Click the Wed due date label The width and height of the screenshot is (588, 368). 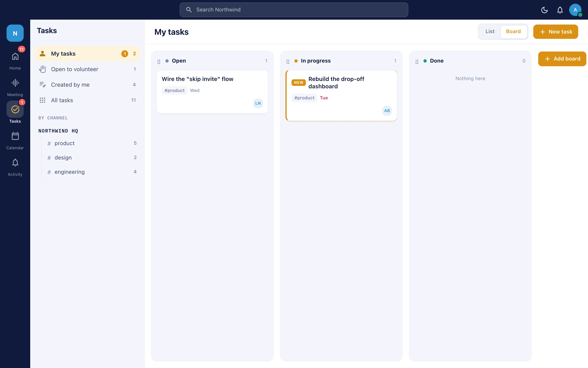click(195, 91)
